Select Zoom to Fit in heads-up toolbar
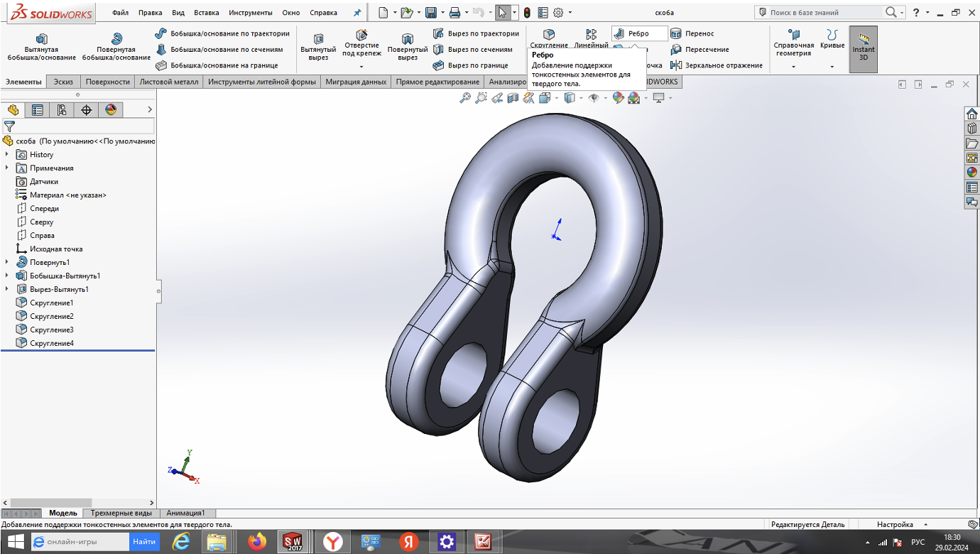 point(464,97)
